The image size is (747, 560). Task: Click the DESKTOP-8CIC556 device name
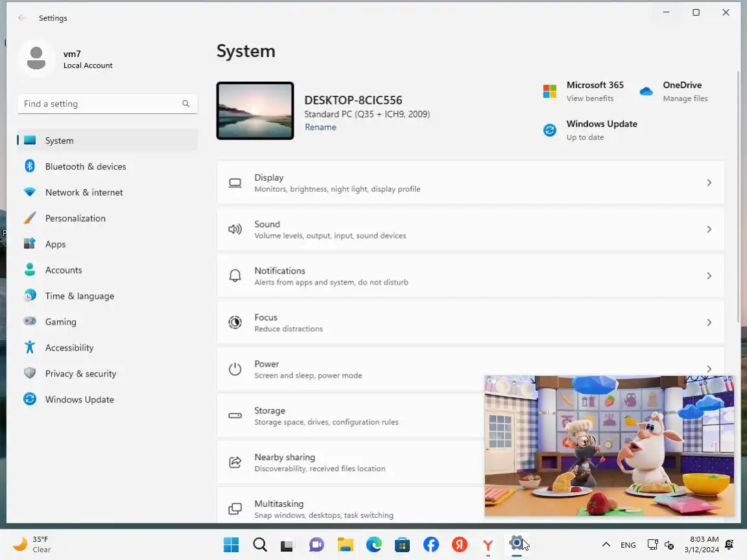coord(353,100)
